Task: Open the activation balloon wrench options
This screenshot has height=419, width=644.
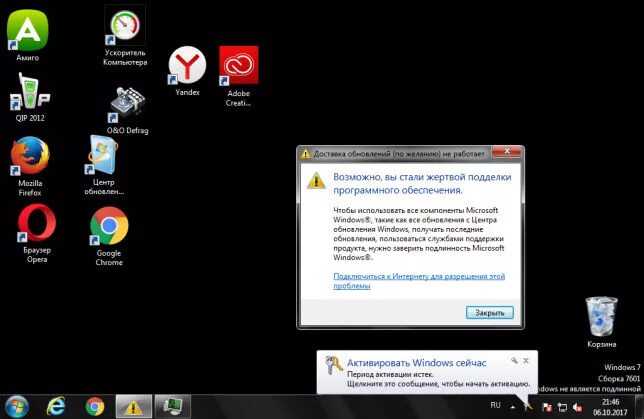Action: pos(514,361)
